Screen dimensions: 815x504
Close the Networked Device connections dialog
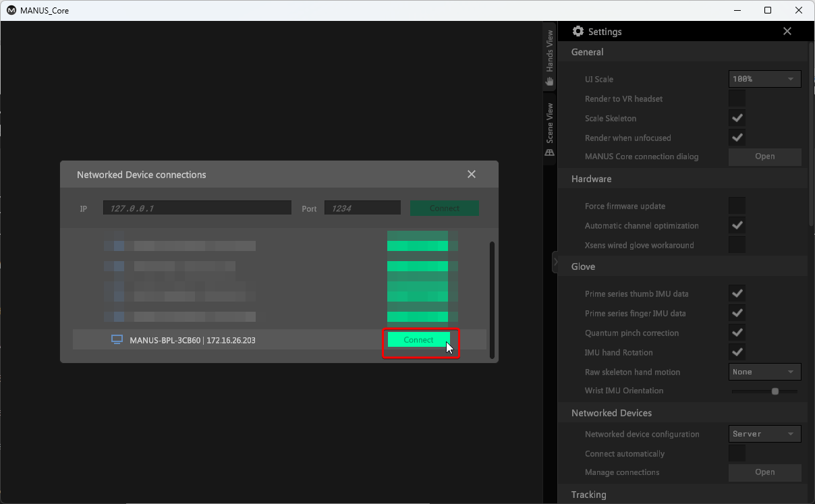coord(472,175)
